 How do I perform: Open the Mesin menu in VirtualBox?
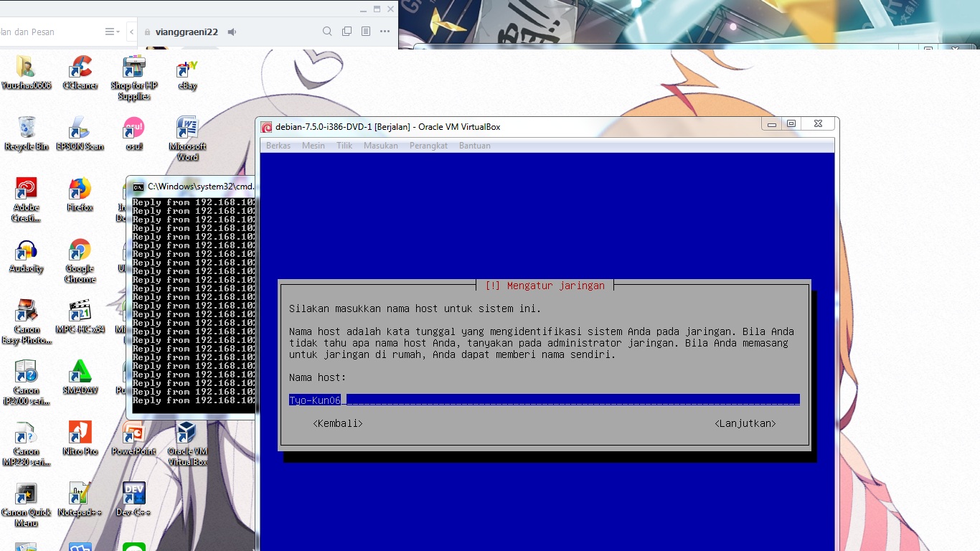[314, 146]
